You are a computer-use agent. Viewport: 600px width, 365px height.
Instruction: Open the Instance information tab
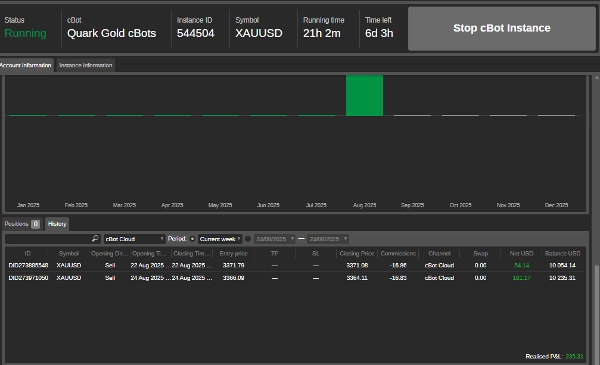tap(86, 65)
